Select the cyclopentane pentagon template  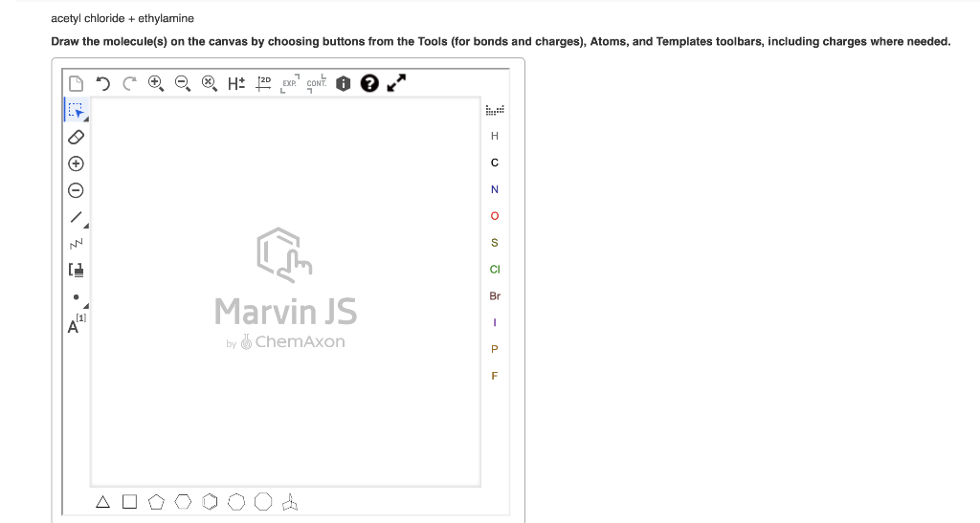(156, 502)
